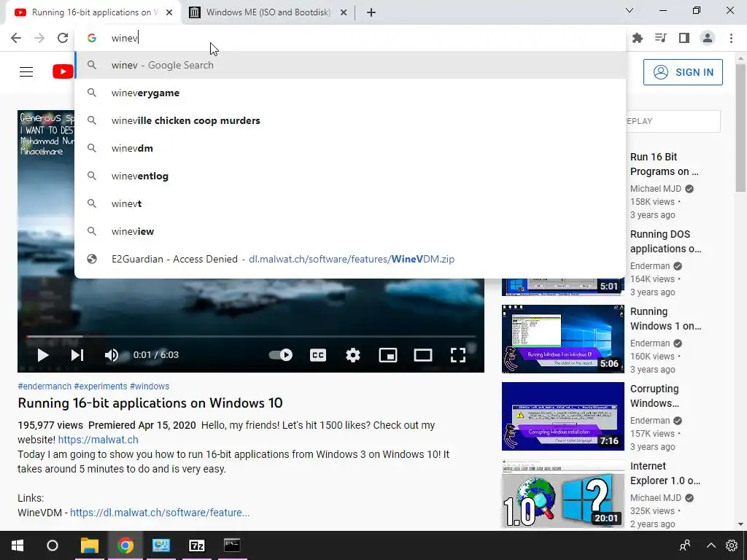The height and width of the screenshot is (560, 747).
Task: Open File Explorer from the taskbar
Action: [x=89, y=545]
